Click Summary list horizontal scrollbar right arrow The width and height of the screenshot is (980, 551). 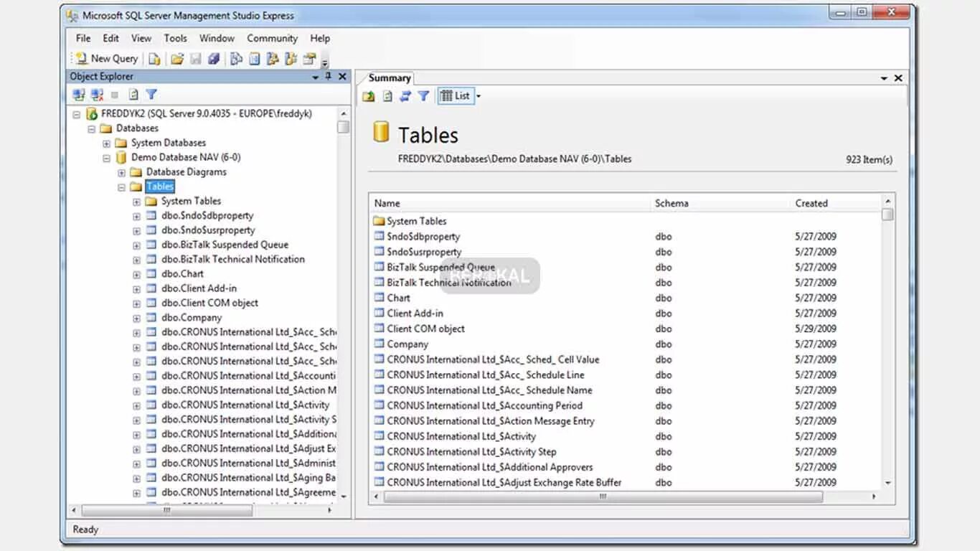tap(874, 496)
